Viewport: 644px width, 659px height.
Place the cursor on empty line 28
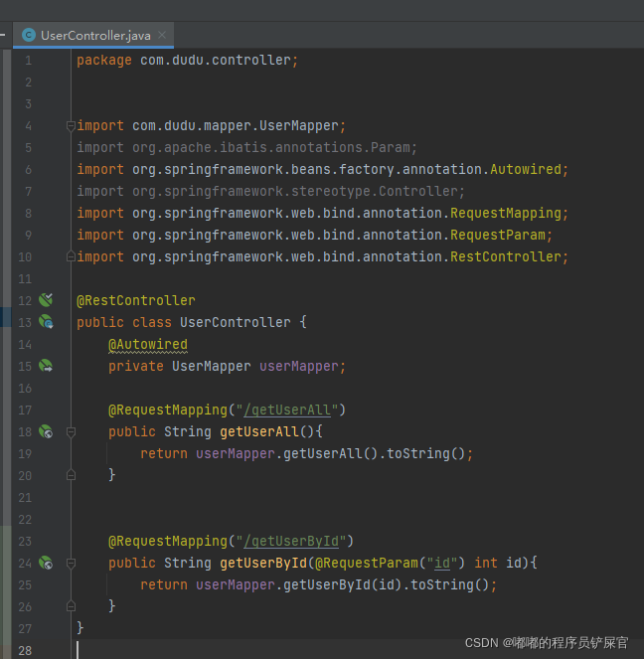pos(357,650)
